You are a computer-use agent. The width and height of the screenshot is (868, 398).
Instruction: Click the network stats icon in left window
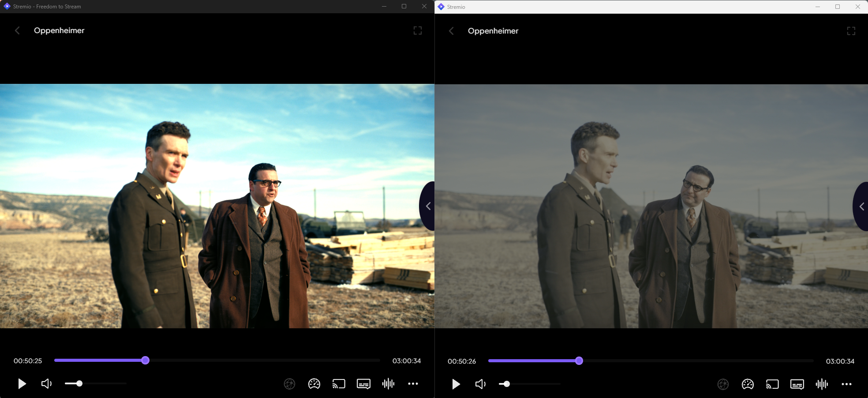click(x=289, y=384)
